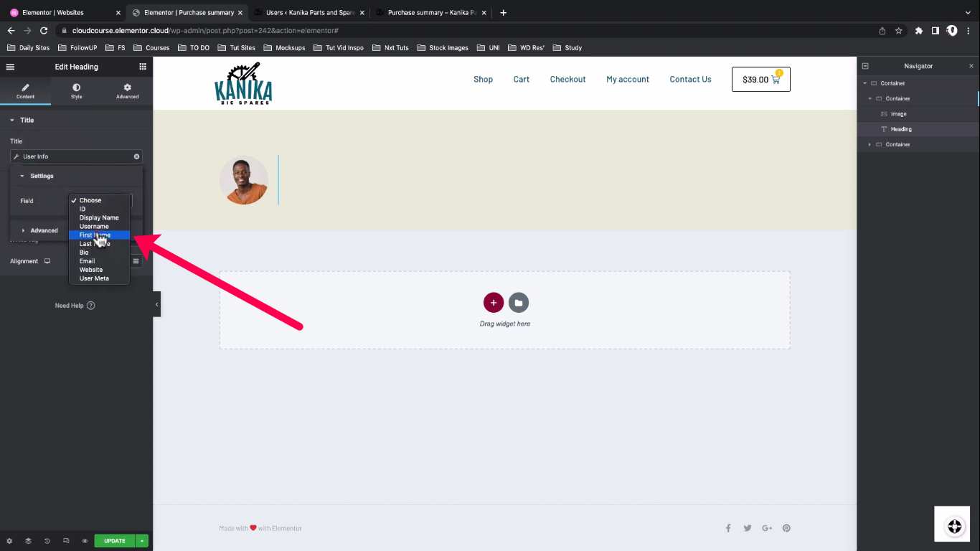Choose Email in the Field list

pos(100,261)
